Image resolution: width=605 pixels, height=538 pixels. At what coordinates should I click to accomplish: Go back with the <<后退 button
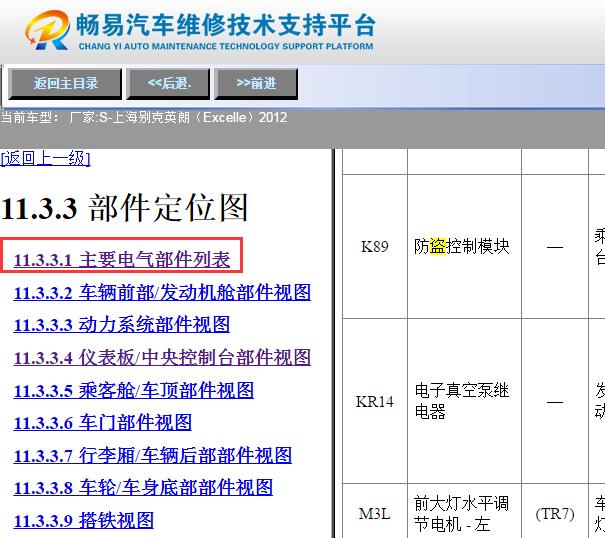click(x=169, y=83)
